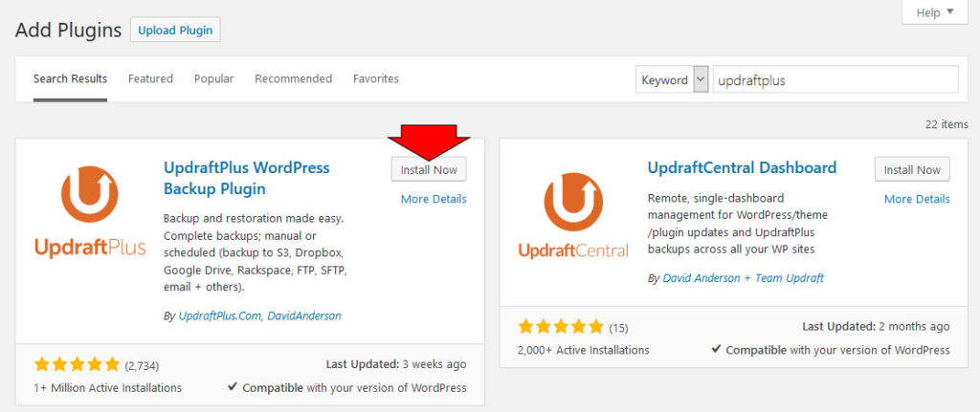Click the UpdraftPlus description paragraph
The image size is (980, 412).
pyautogui.click(x=255, y=252)
